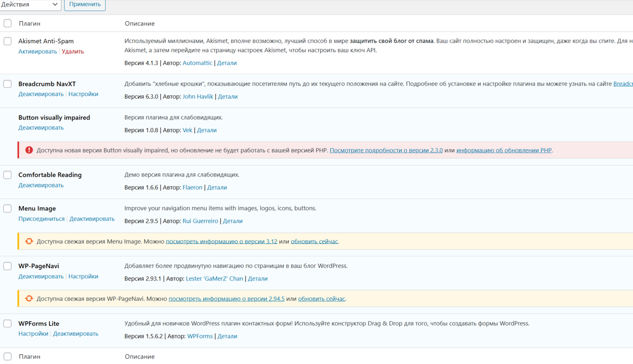Open the version 2.3.0 details link
The height and width of the screenshot is (364, 633).
[x=386, y=150]
